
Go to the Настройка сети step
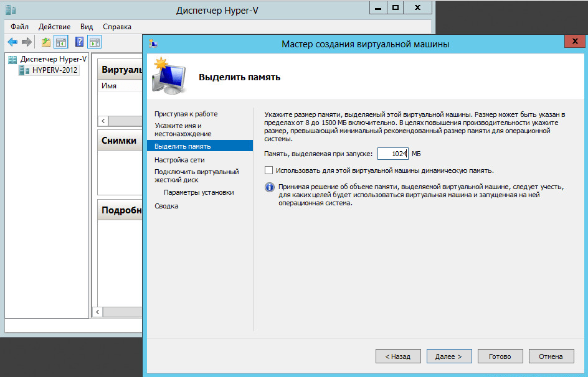coord(179,160)
